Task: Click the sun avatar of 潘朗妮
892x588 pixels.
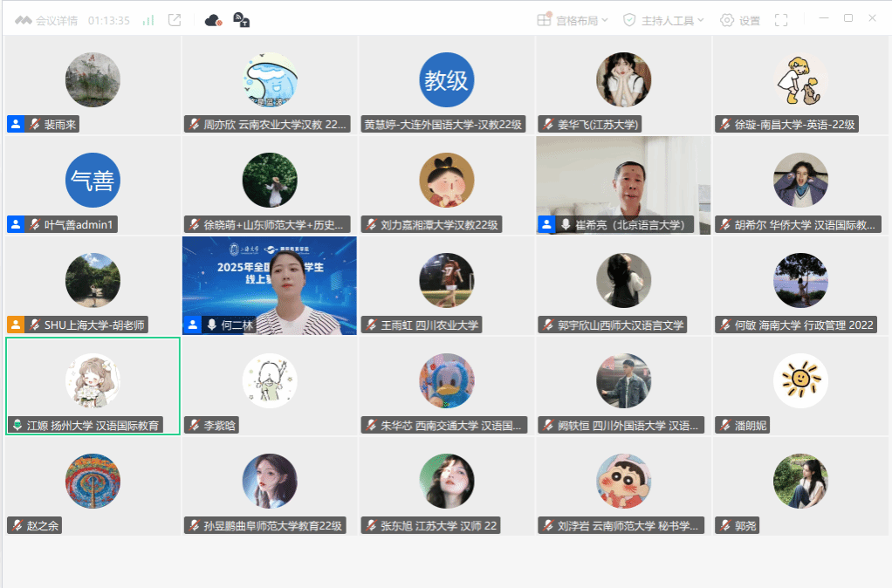Action: 800,380
